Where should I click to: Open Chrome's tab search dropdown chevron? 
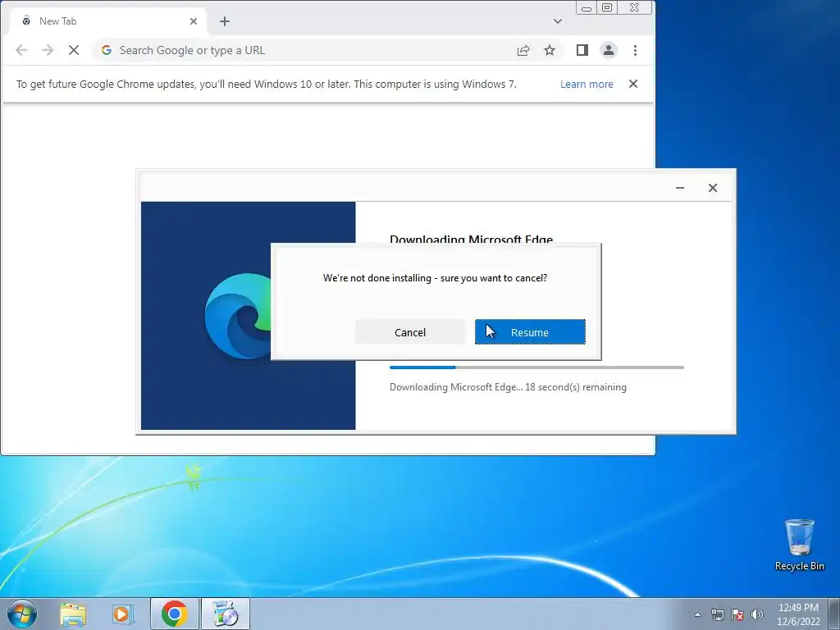click(x=558, y=21)
